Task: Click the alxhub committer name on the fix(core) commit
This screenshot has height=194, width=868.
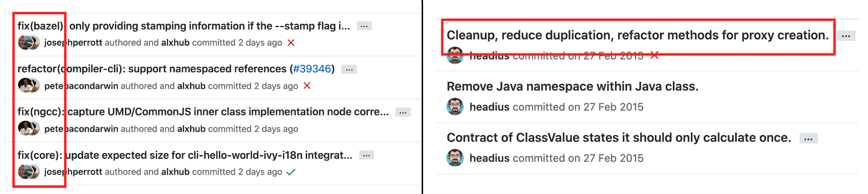Action: pos(175,172)
